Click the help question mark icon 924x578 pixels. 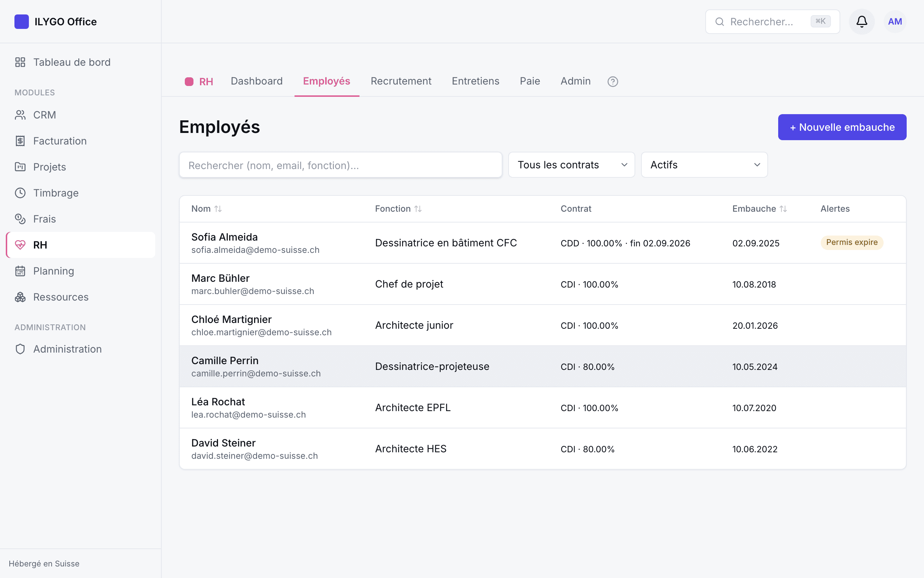(x=613, y=81)
